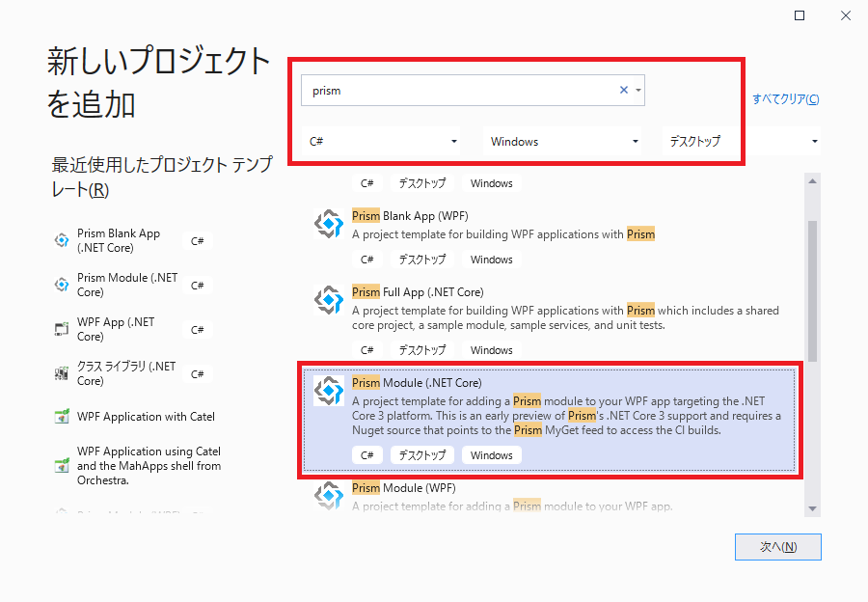
Task: Click デスクトップ tag under Prism Blank App (WPF)
Action: [422, 260]
